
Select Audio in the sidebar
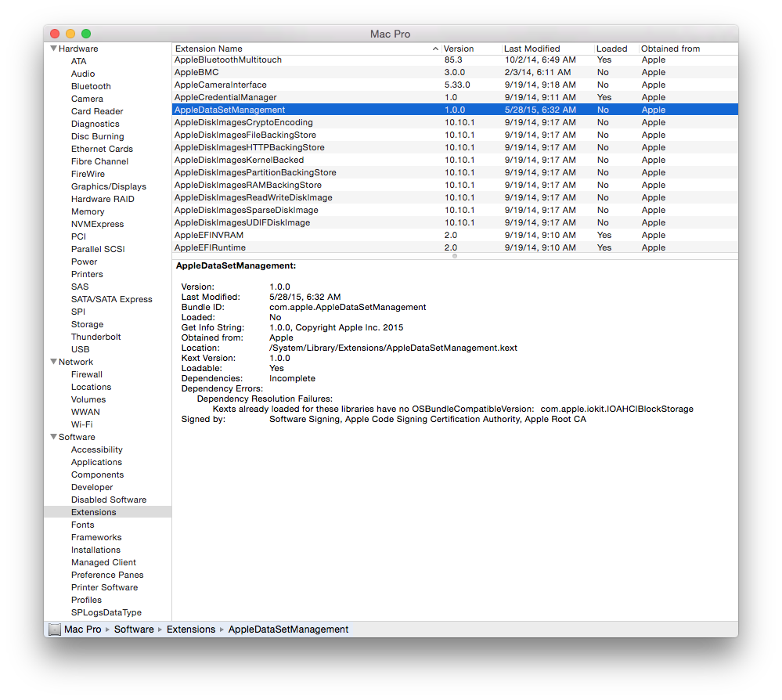tap(83, 74)
